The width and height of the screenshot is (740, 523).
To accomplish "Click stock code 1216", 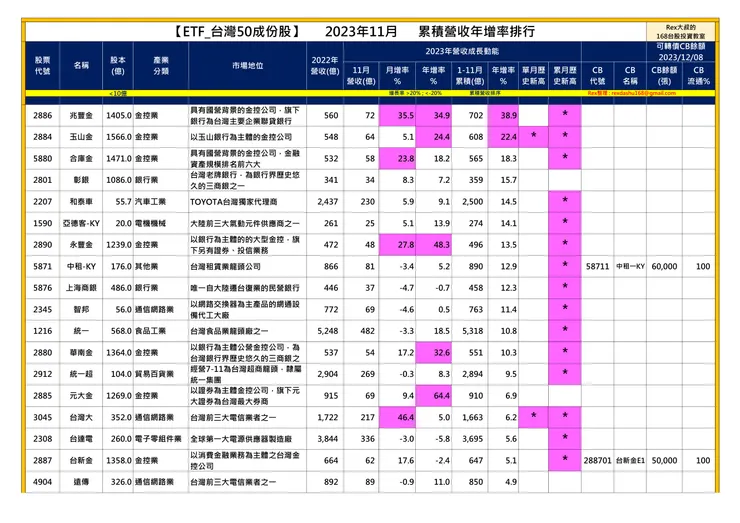I will 42,331.
